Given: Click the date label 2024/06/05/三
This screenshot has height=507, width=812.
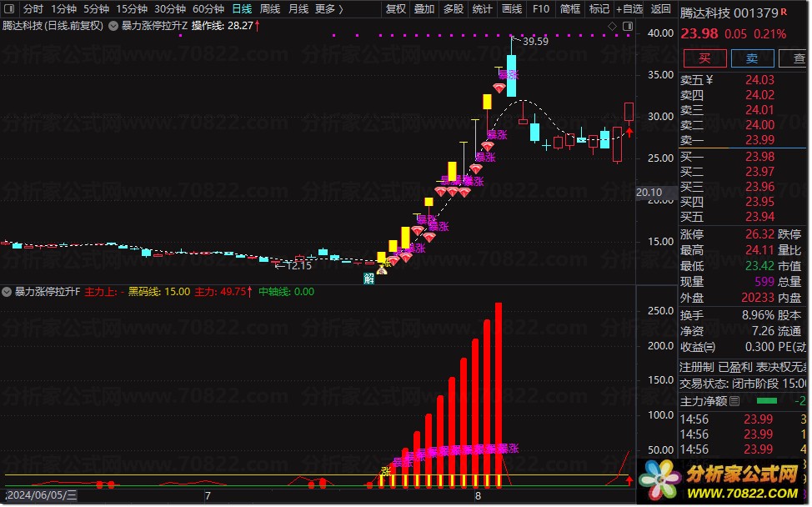Looking at the screenshot, I should pyautogui.click(x=42, y=495).
